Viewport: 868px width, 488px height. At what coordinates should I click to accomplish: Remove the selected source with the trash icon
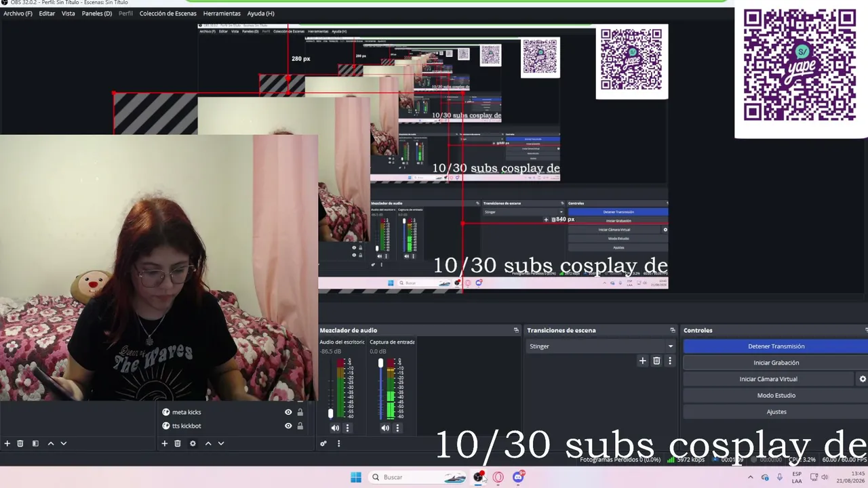[x=178, y=443]
